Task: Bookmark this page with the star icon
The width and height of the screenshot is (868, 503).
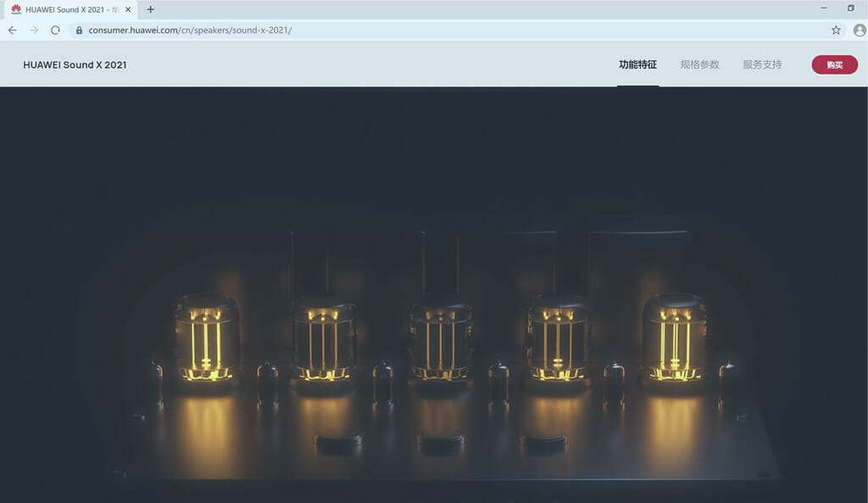Action: [836, 30]
